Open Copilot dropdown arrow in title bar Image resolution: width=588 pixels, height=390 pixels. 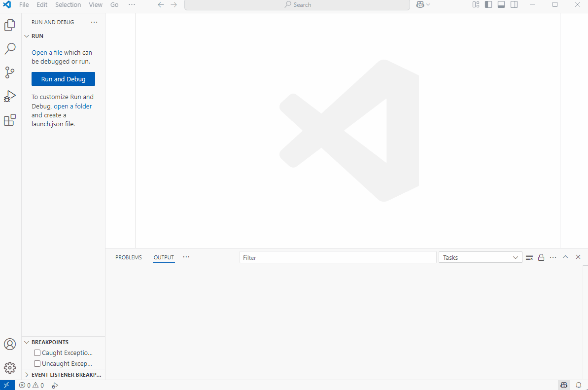428,4
